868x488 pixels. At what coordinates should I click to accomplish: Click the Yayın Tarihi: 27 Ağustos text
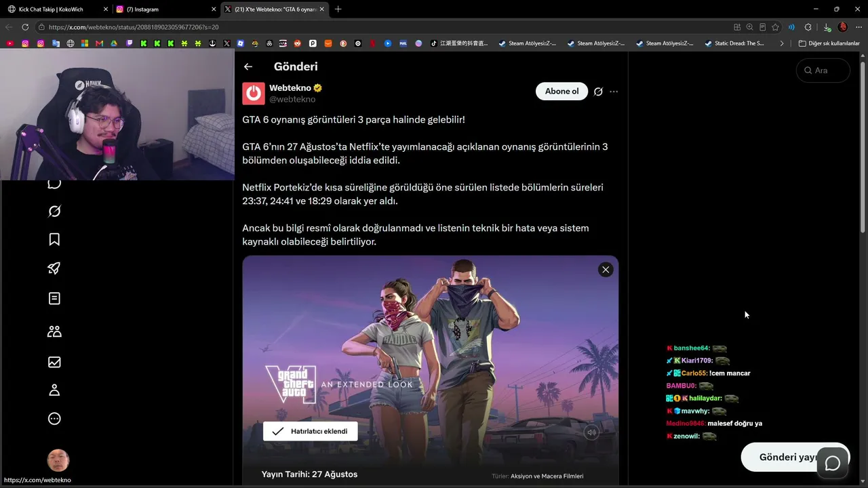click(x=309, y=474)
